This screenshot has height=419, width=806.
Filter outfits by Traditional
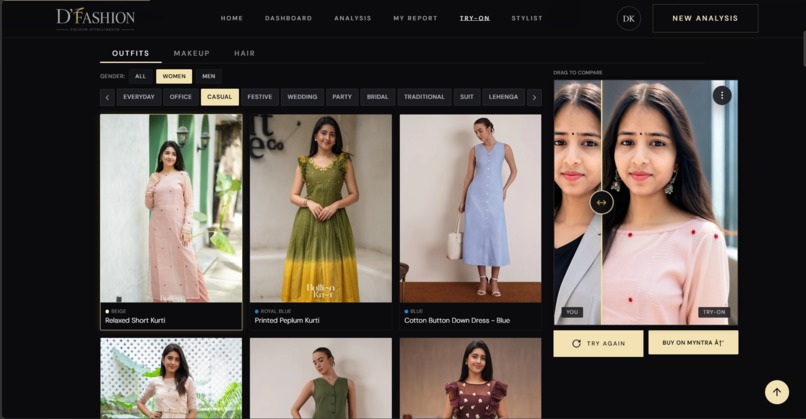pos(424,97)
